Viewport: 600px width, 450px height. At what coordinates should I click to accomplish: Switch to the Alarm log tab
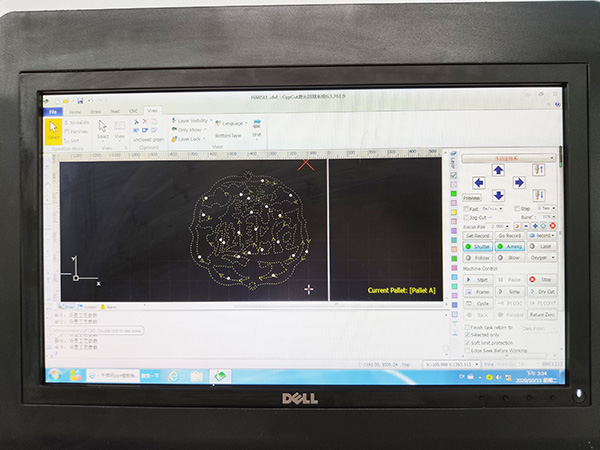click(109, 307)
